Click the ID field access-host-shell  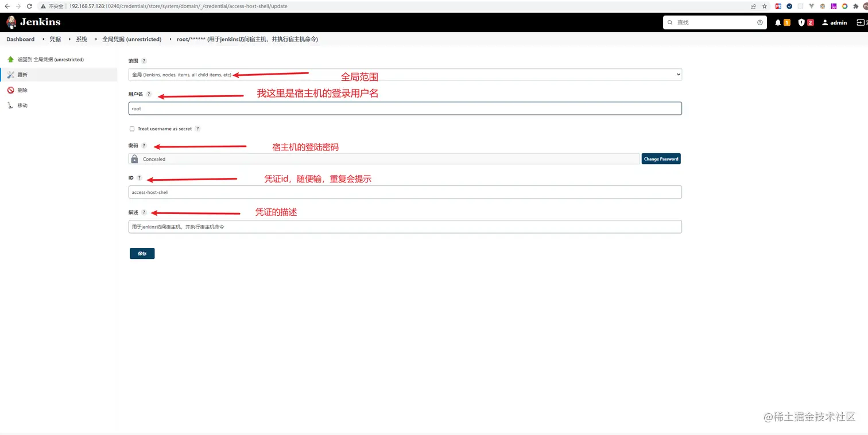pyautogui.click(x=405, y=192)
